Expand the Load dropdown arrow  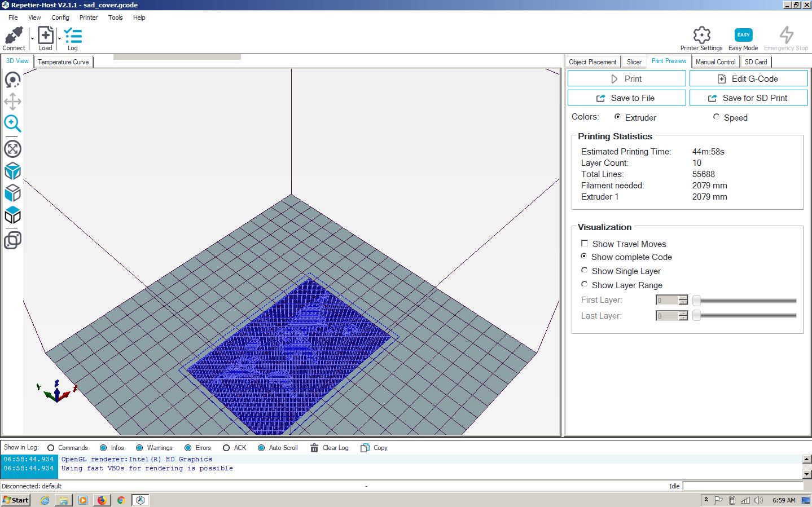coord(59,38)
